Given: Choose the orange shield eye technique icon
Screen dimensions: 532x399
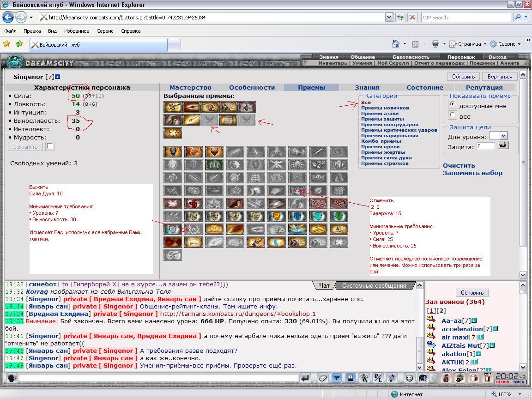Looking at the screenshot, I should 277,216.
